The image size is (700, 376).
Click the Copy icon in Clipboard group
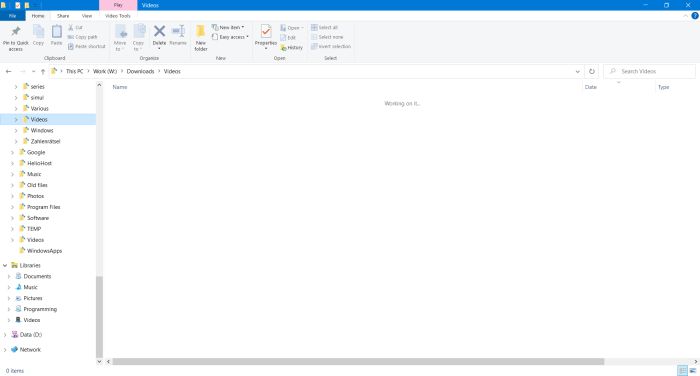(x=38, y=32)
